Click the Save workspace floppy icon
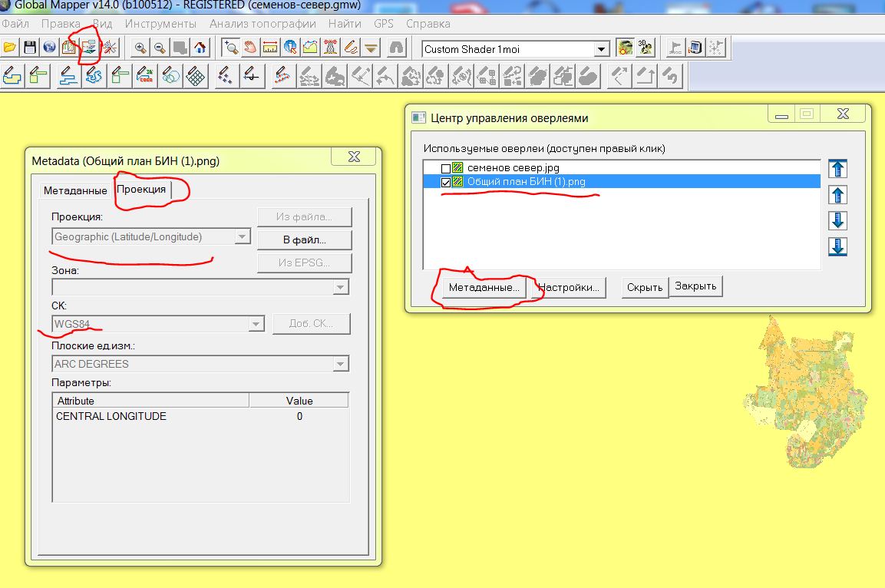This screenshot has width=885, height=588. pos(30,48)
